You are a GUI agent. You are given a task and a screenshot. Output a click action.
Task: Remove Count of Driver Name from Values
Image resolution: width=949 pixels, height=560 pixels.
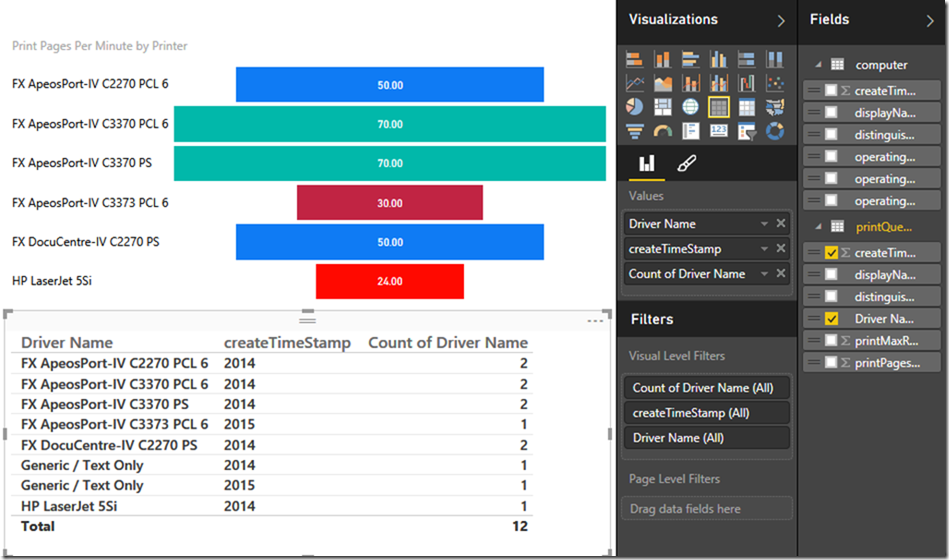point(781,273)
